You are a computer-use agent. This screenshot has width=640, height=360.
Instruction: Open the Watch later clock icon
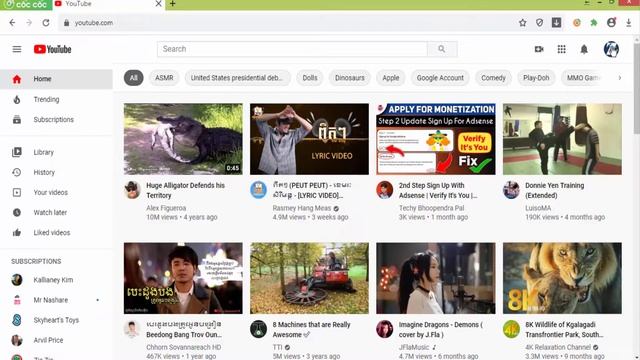(x=17, y=212)
